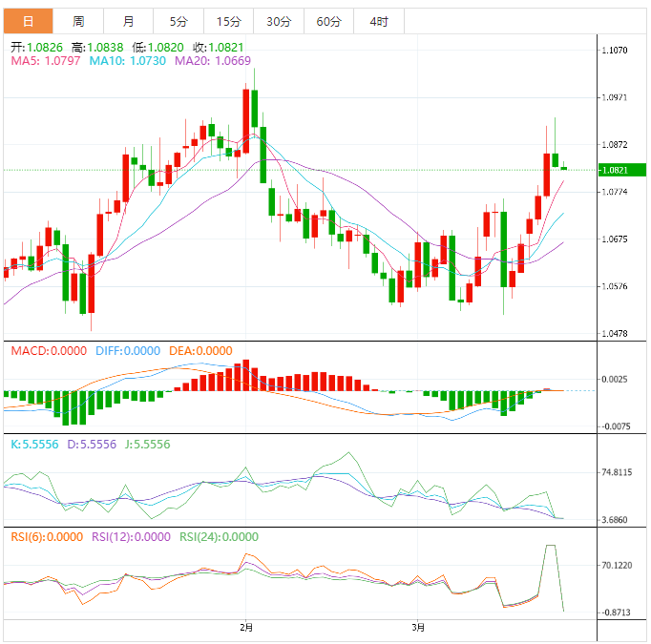
Task: Switch to the 5分 interval tab
Action: (178, 21)
